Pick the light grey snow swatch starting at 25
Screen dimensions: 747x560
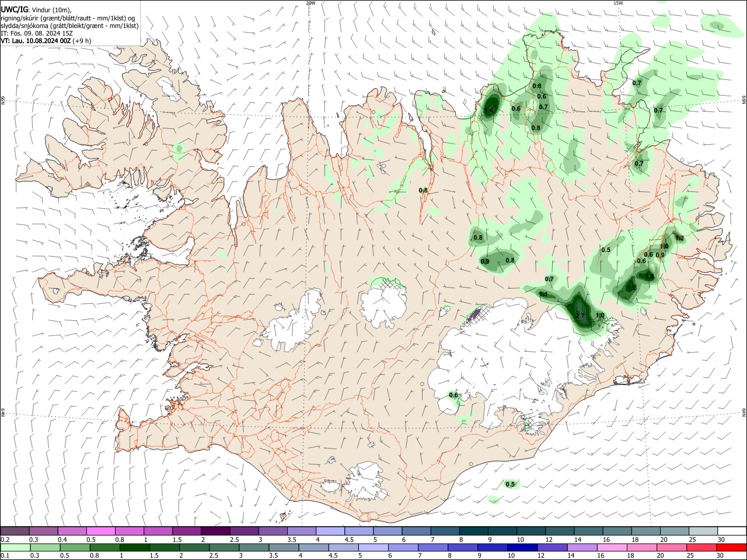tap(703, 531)
